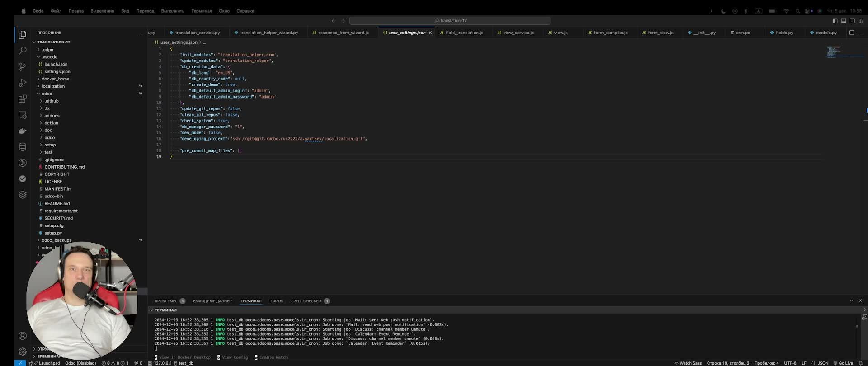This screenshot has width=868, height=366.
Task: Go forward with the navigation arrow
Action: click(x=343, y=21)
